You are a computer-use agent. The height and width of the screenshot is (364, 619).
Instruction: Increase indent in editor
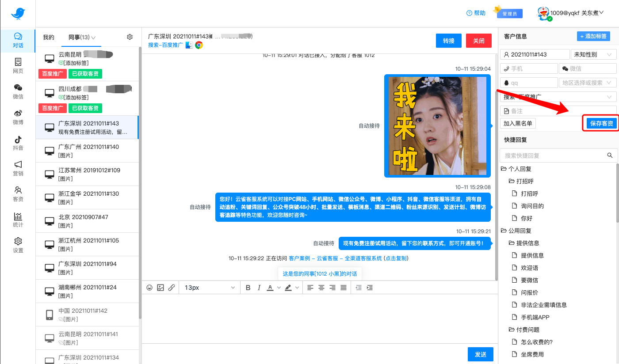coord(370,288)
